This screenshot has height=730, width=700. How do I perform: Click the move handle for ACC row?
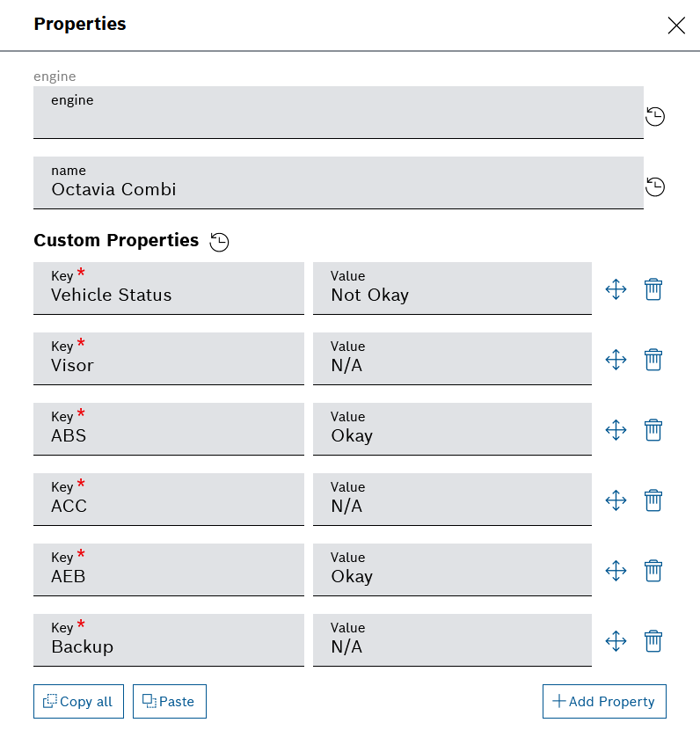(616, 500)
